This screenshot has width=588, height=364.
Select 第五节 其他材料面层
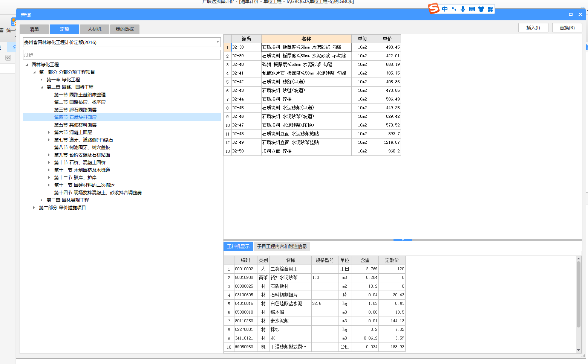(75, 125)
